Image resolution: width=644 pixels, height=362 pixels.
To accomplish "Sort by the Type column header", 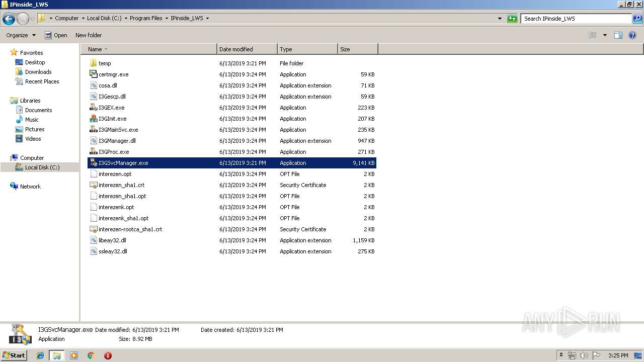I will click(x=307, y=49).
